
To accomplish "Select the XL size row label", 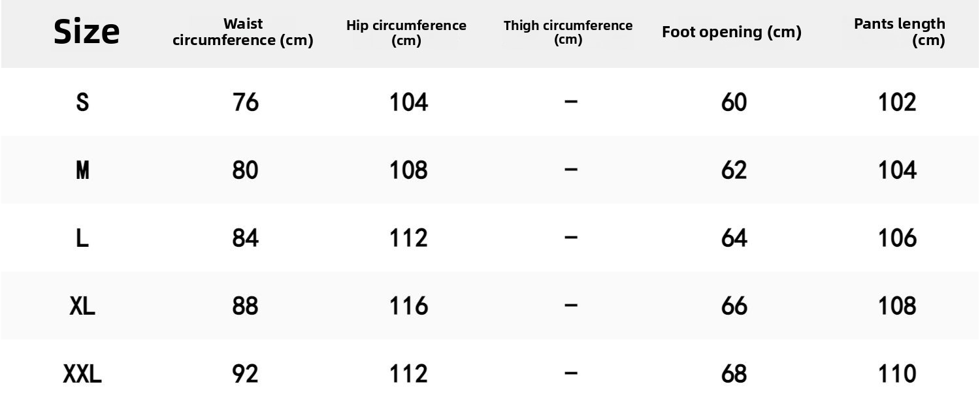I will 82,306.
